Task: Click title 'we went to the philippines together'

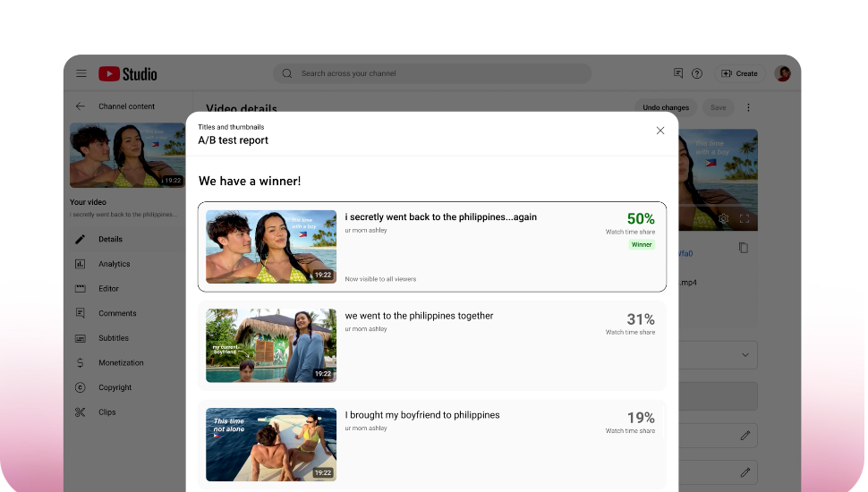Action: click(419, 316)
